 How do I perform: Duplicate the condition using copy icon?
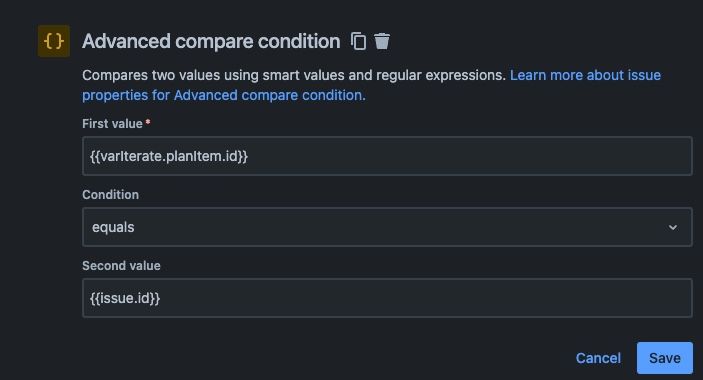[x=358, y=41]
